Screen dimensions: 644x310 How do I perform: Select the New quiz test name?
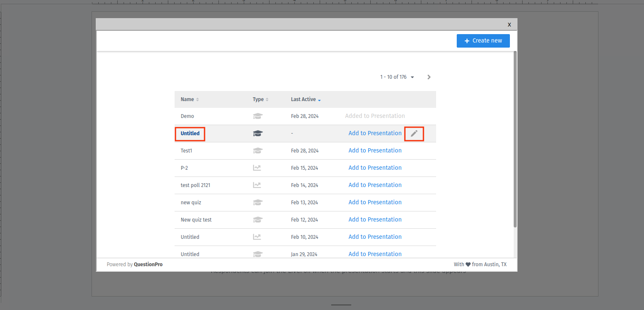click(x=196, y=220)
